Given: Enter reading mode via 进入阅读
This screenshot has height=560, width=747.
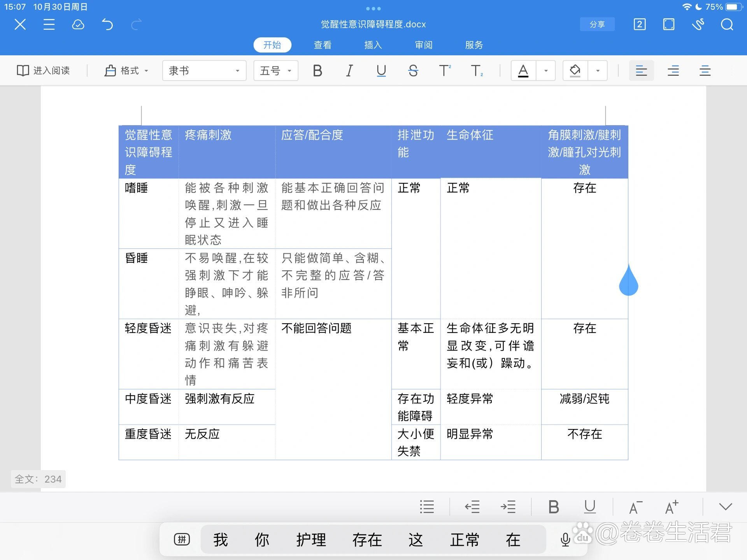Looking at the screenshot, I should coord(44,70).
